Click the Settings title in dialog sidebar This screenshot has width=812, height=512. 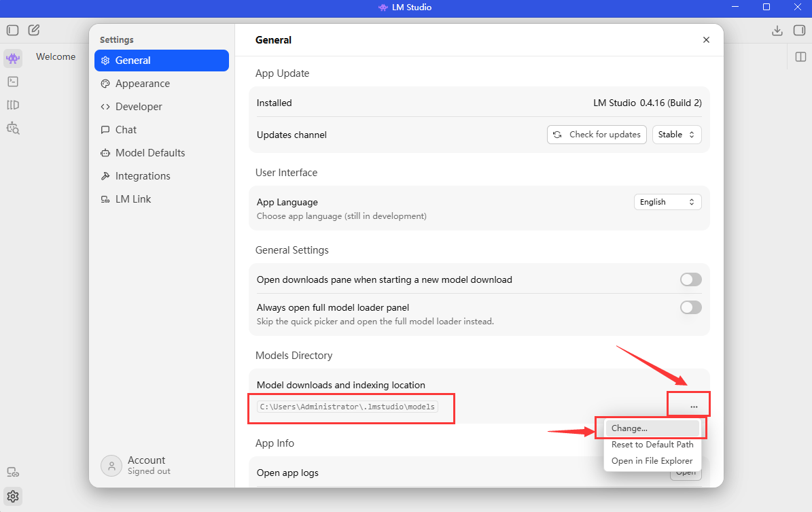click(116, 40)
